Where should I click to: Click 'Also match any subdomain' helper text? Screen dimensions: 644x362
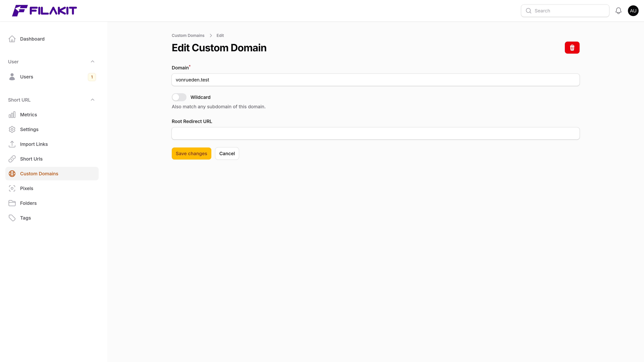point(218,107)
